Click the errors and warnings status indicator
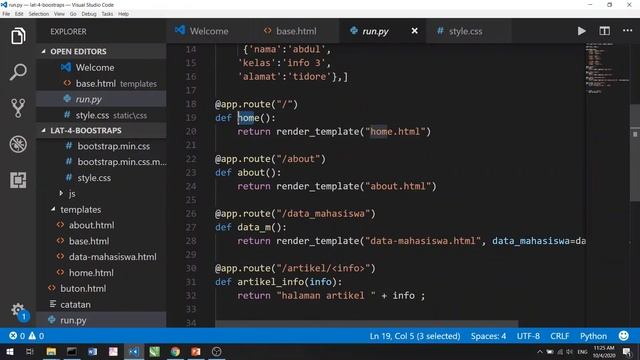The width and height of the screenshot is (640, 360). tap(27, 336)
